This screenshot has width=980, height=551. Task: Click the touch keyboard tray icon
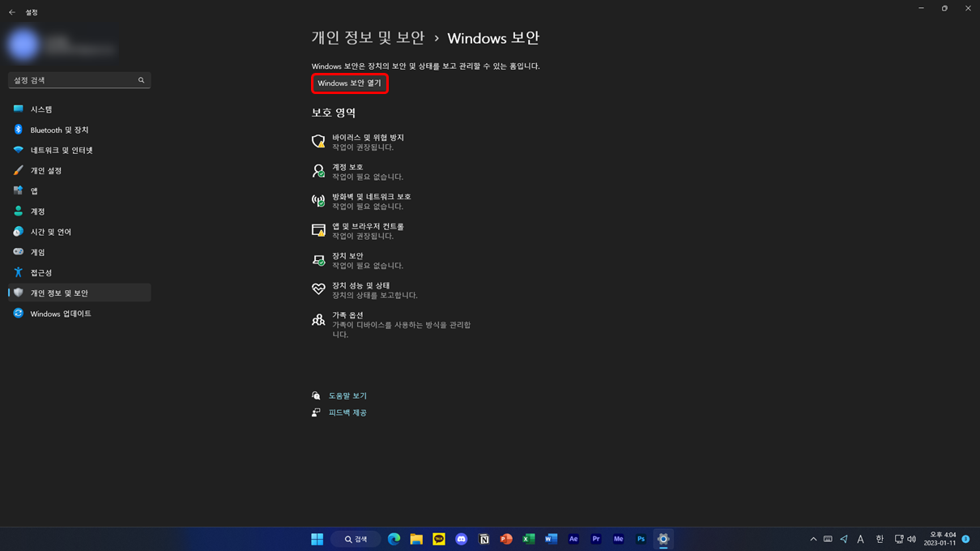point(828,539)
